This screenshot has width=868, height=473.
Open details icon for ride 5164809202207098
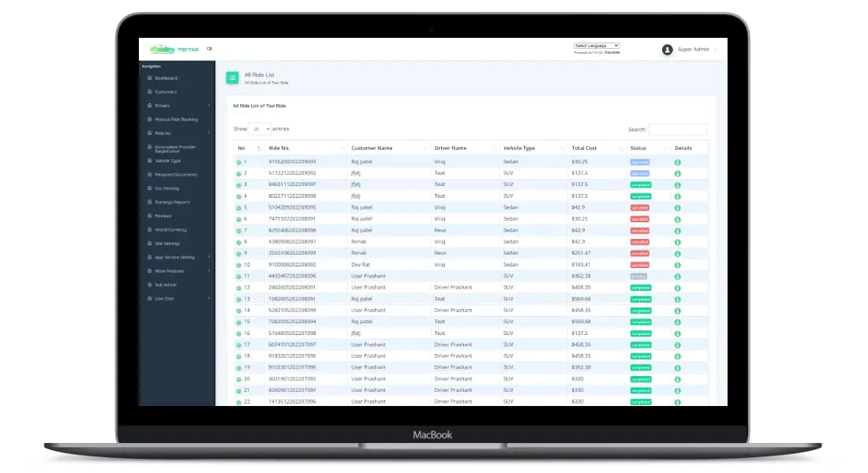click(678, 333)
